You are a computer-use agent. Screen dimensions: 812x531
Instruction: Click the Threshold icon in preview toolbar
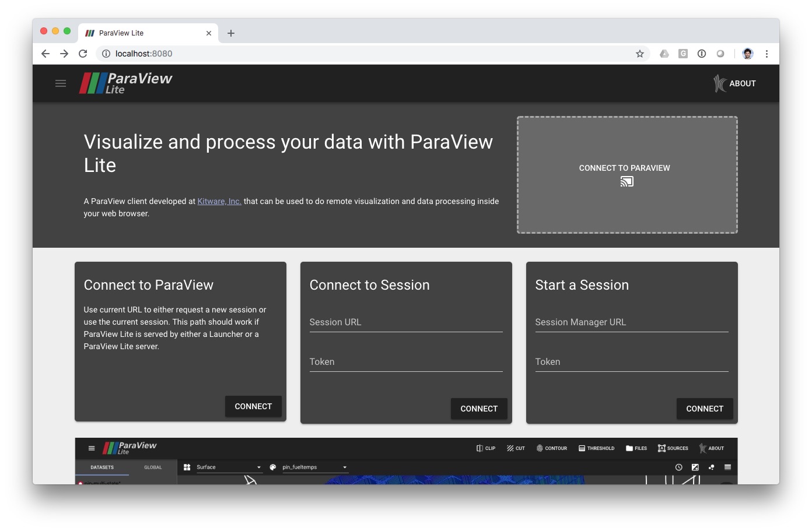coord(596,448)
